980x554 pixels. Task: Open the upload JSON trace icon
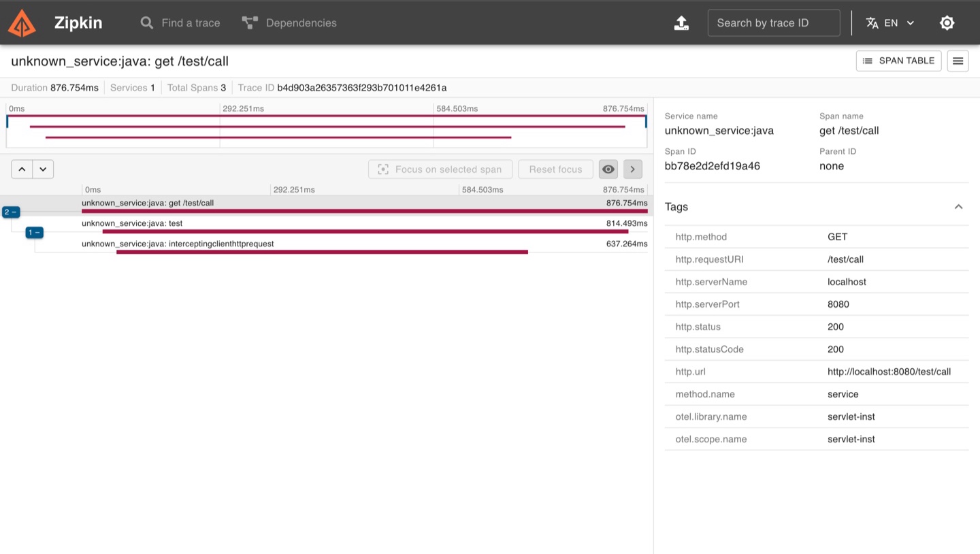(x=681, y=23)
